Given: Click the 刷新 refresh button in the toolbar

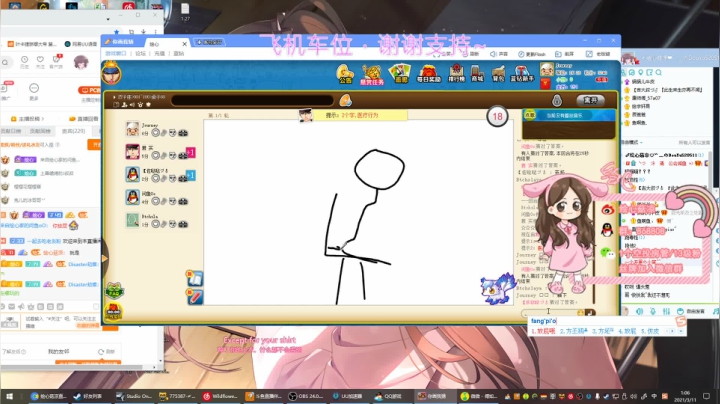Looking at the screenshot, I should tap(471, 54).
